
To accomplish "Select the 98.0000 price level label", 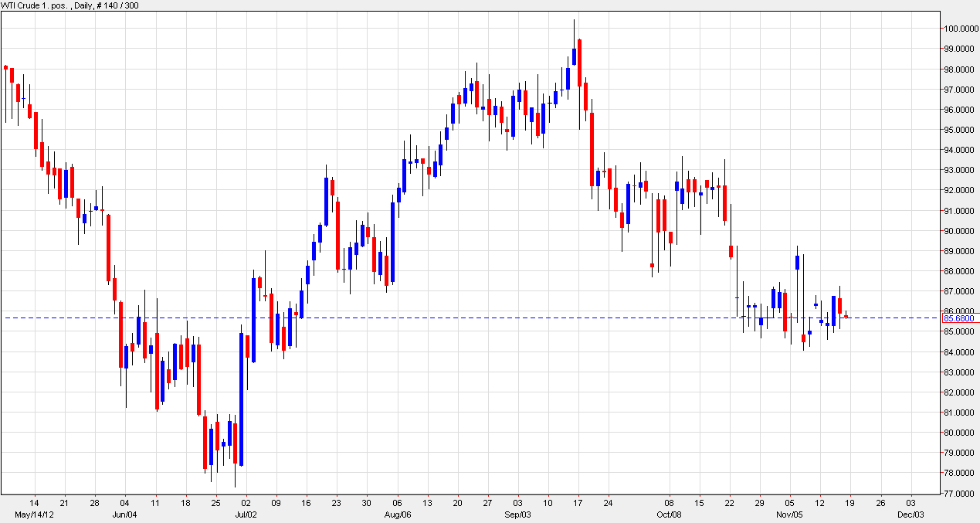I will (x=958, y=70).
